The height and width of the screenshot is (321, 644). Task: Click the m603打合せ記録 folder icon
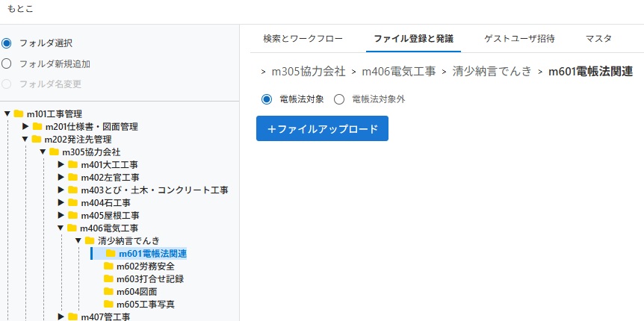click(109, 278)
